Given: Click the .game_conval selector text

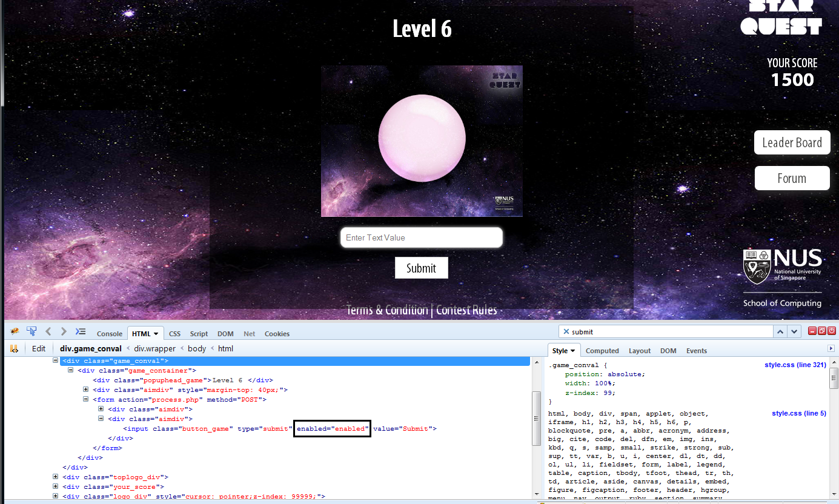Looking at the screenshot, I should (574, 365).
